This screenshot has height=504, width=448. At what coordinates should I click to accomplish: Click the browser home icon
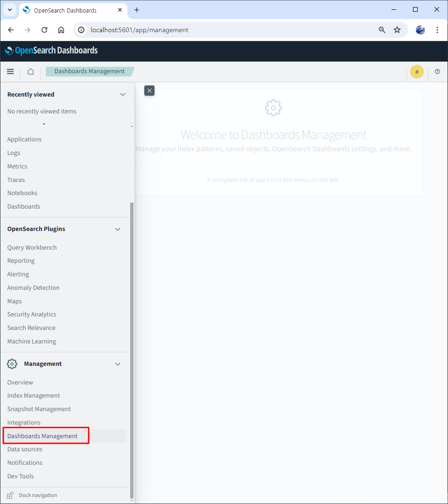coord(61,30)
